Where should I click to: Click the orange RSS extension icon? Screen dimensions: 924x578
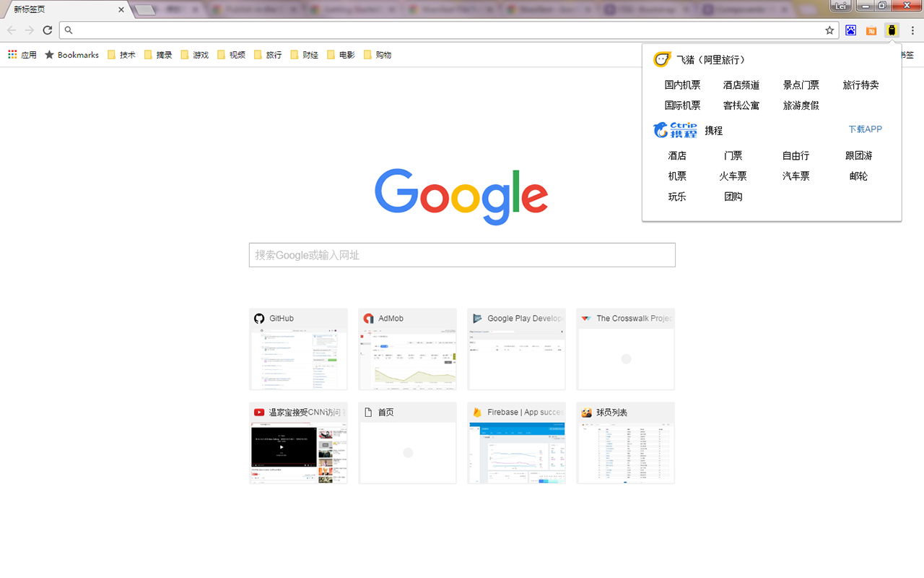(871, 30)
